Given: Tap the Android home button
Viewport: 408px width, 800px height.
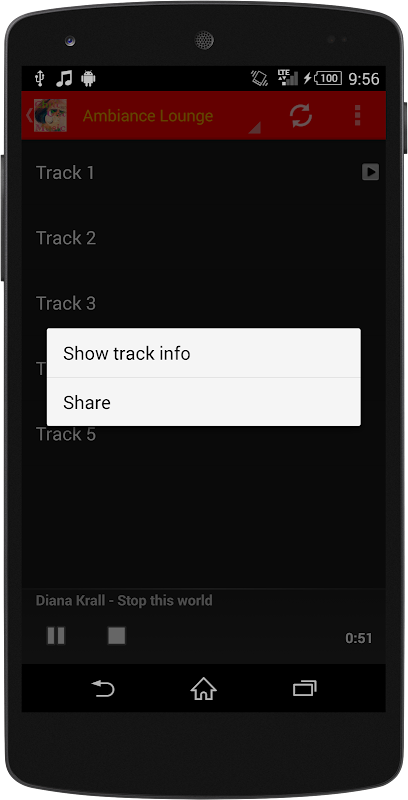Looking at the screenshot, I should coord(203,689).
